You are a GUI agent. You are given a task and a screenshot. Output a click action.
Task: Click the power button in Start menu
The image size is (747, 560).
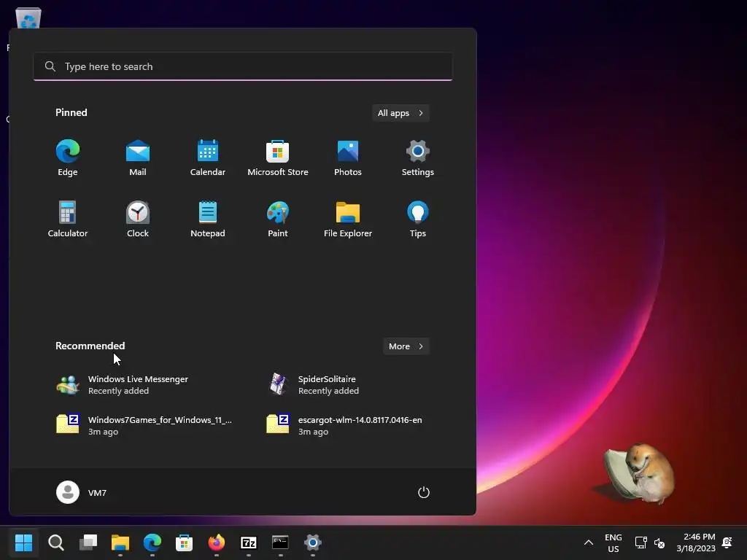(x=424, y=492)
